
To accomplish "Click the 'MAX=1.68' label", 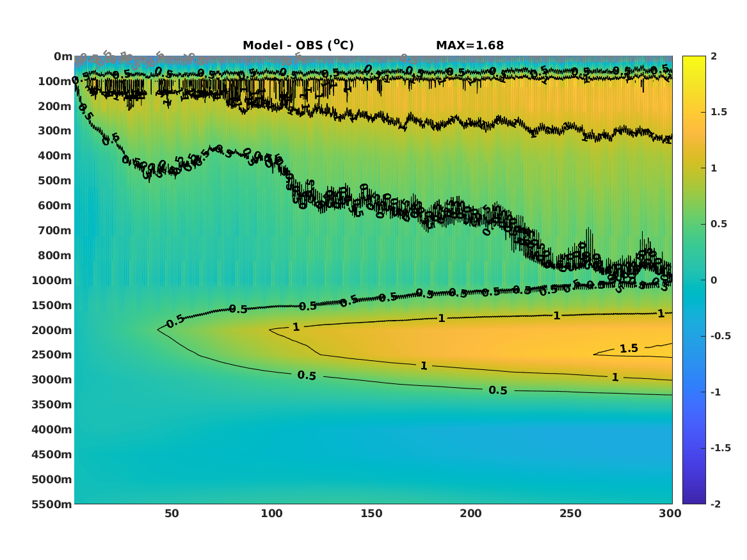I will point(470,45).
